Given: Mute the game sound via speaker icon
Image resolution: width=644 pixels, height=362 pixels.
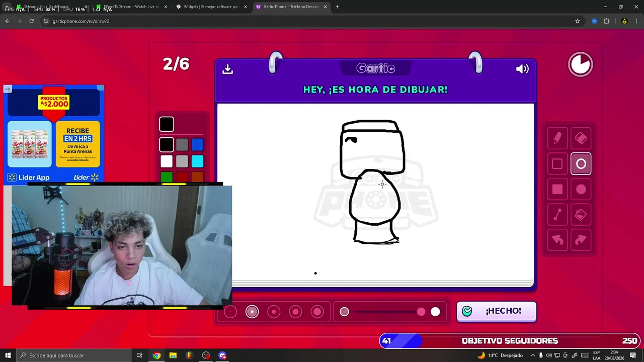Looking at the screenshot, I should (x=522, y=69).
